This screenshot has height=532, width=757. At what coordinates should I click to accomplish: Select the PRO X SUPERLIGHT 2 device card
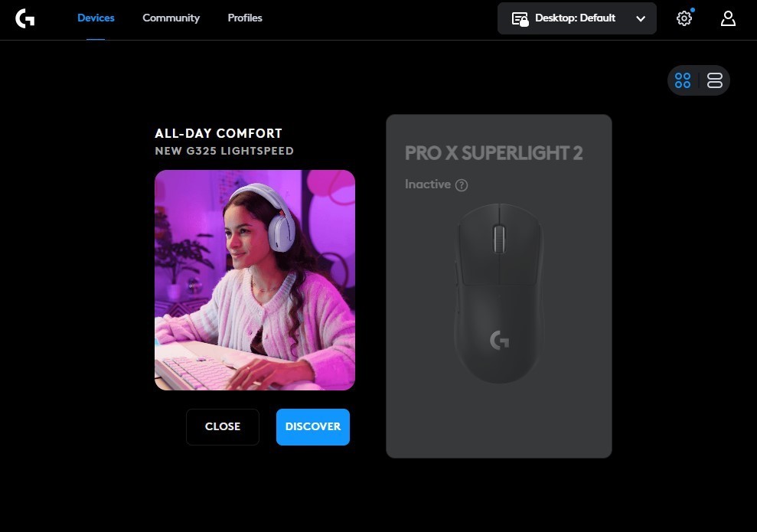(499, 286)
